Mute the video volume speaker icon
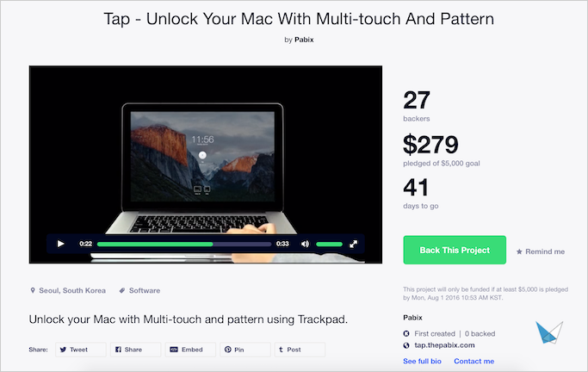Image resolution: width=588 pixels, height=372 pixels. (305, 245)
